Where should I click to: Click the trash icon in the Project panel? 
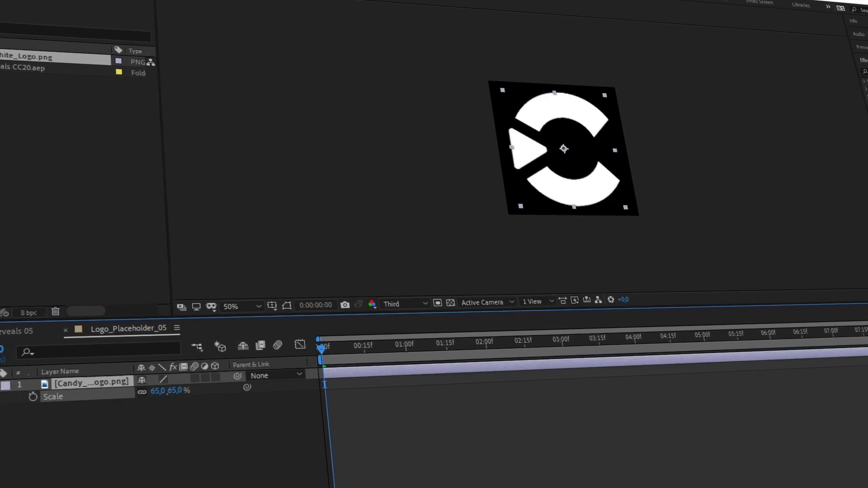click(x=55, y=311)
